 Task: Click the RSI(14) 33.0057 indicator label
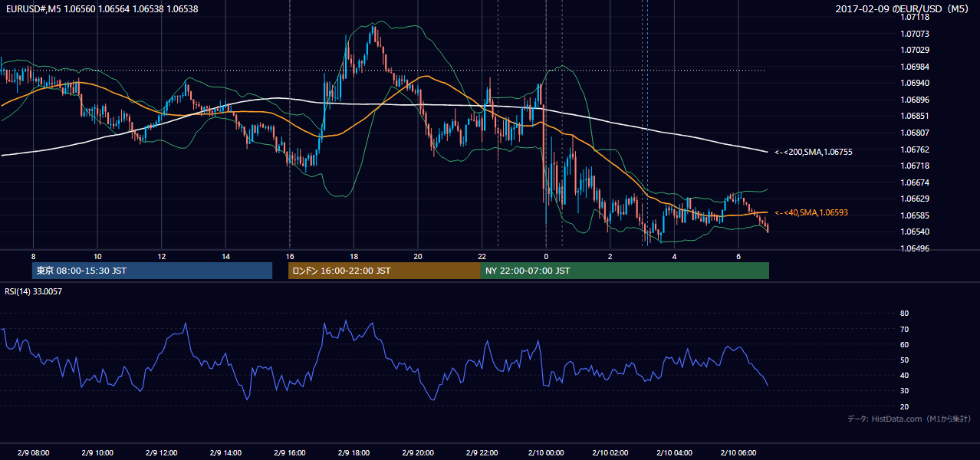(x=33, y=291)
